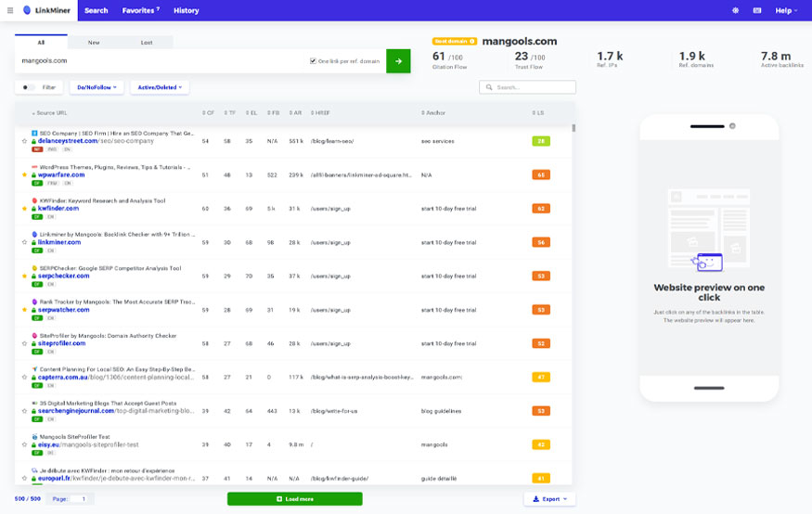This screenshot has width=812, height=514.
Task: Click the phone preview illustration
Action: pos(709,230)
